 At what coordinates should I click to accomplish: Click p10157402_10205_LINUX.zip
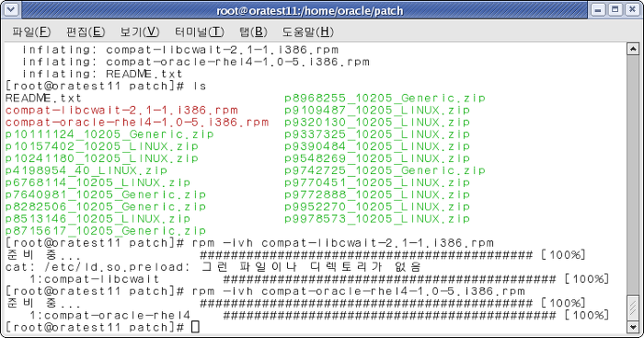coord(102,146)
